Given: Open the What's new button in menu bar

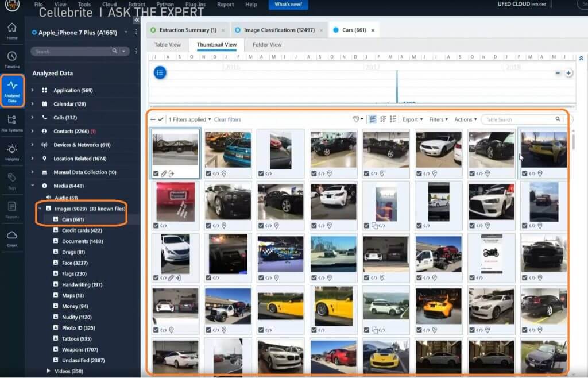Looking at the screenshot, I should (288, 5).
